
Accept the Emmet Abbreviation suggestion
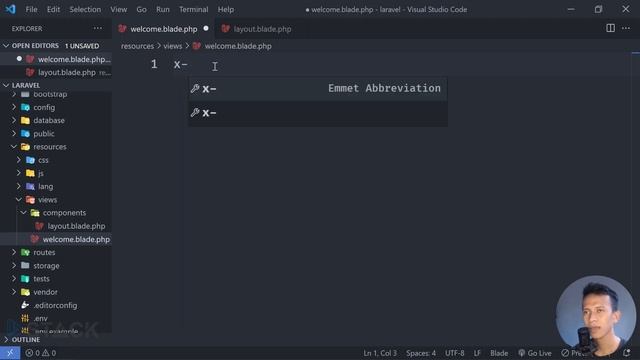click(318, 89)
